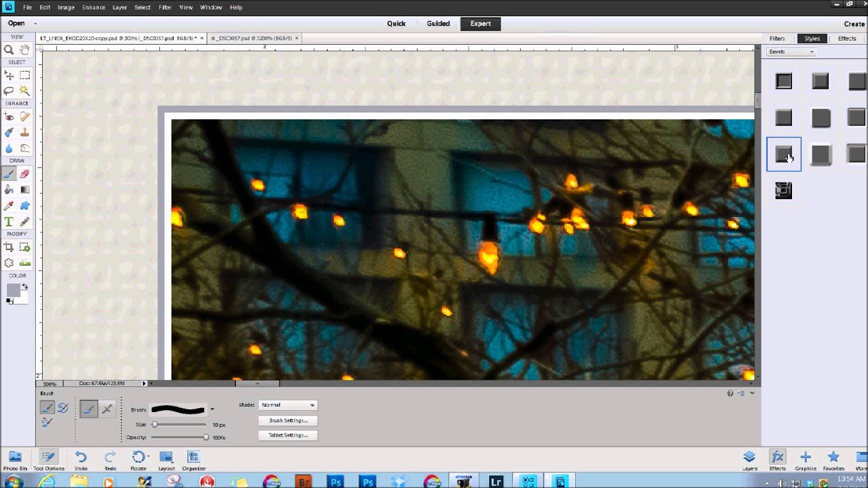Viewport: 868px width, 488px height.
Task: Open the Filter menu
Action: pyautogui.click(x=165, y=7)
